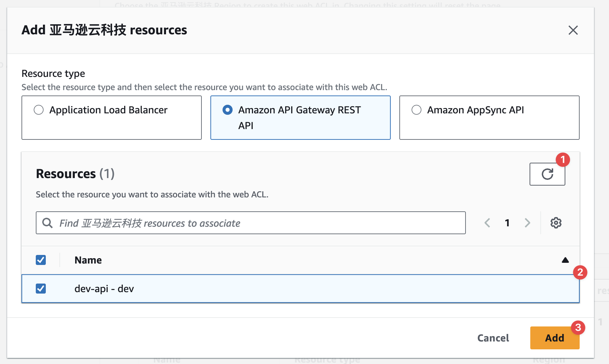Click page number 1 in pagination

click(507, 223)
